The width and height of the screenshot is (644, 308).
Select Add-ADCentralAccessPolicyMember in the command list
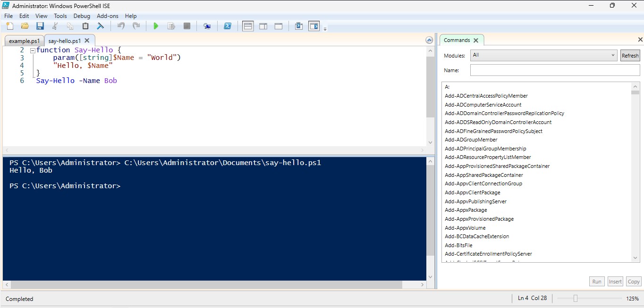[486, 96]
